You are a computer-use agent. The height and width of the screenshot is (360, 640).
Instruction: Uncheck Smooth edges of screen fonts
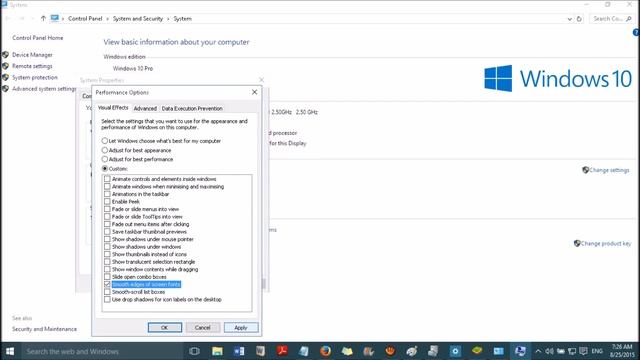[x=107, y=284]
